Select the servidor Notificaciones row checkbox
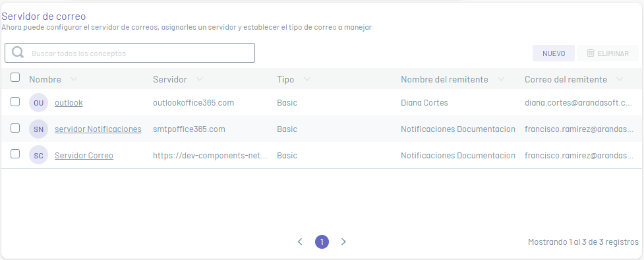The image size is (644, 260). (15, 129)
